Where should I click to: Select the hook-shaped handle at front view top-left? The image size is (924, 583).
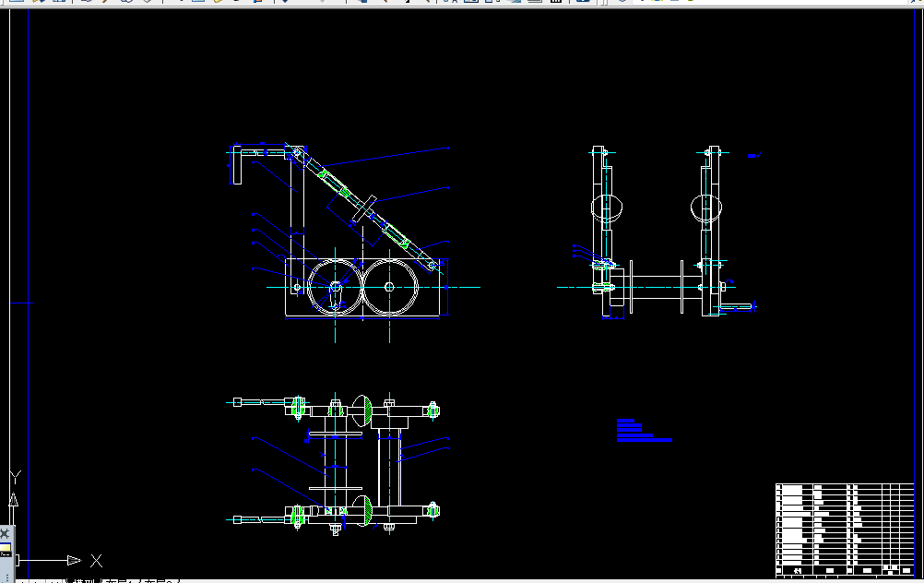(236, 164)
